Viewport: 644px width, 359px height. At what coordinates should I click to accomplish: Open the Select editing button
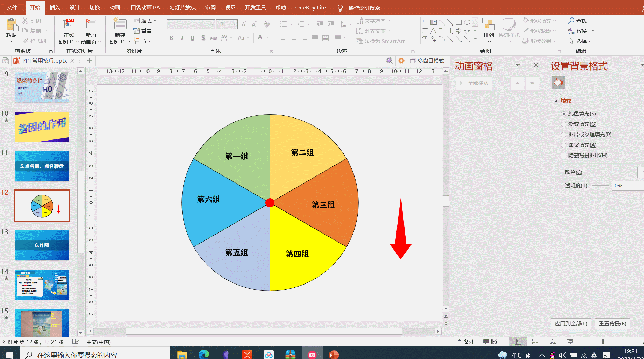coord(580,41)
